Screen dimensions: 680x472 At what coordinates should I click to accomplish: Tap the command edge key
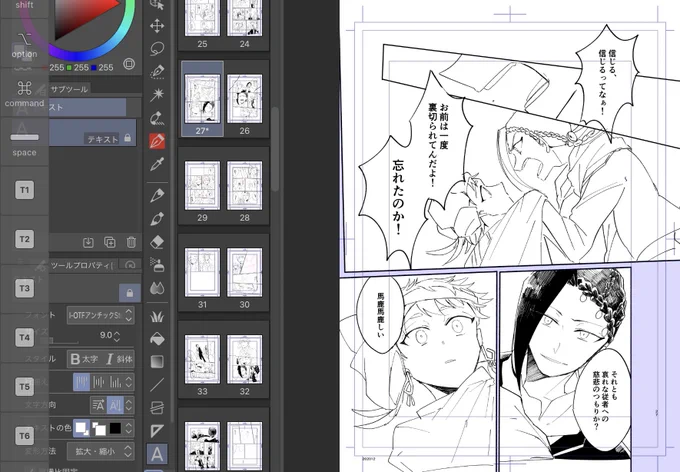point(24,93)
